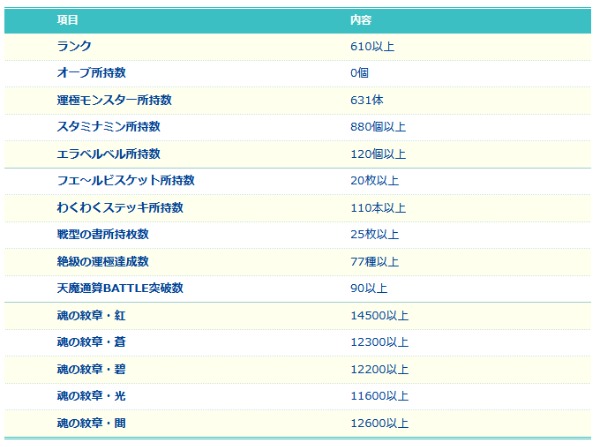Image resolution: width=600 pixels, height=447 pixels.
Task: Click the 12300以上 value
Action: tap(379, 342)
